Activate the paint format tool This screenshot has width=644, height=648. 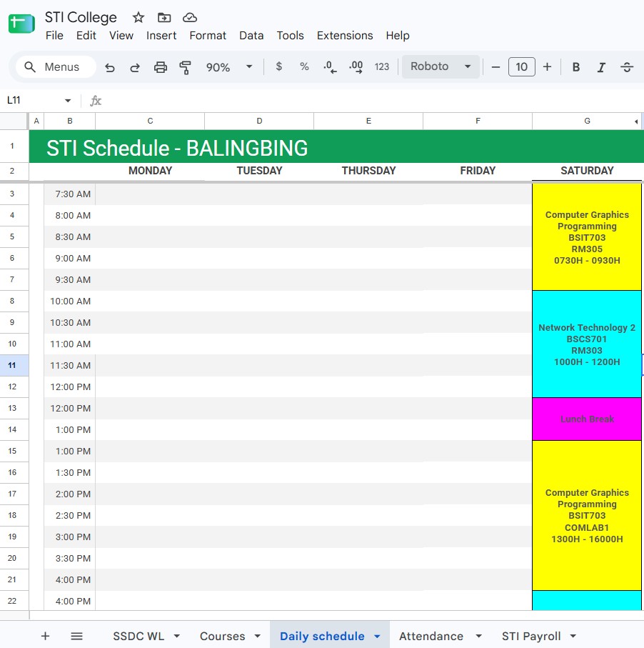[185, 67]
